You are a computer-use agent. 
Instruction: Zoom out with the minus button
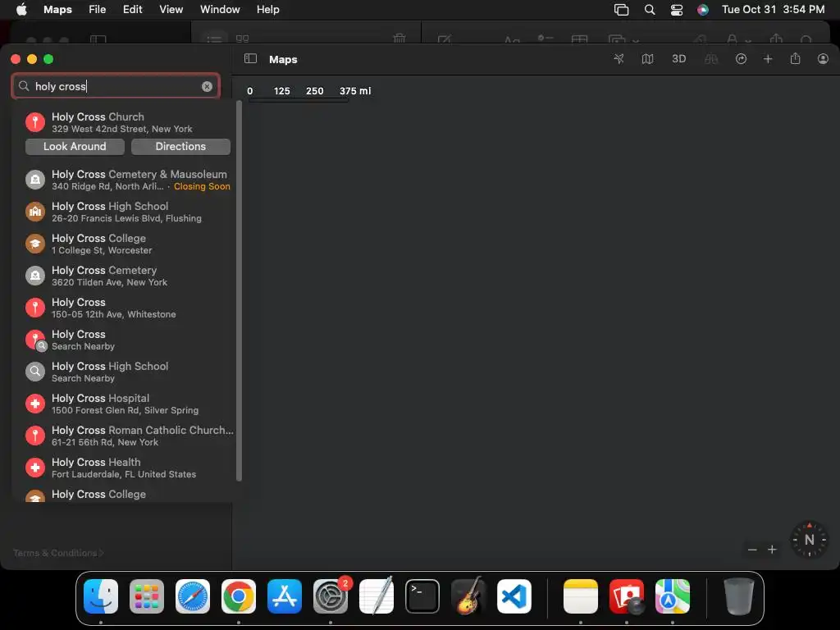click(752, 550)
